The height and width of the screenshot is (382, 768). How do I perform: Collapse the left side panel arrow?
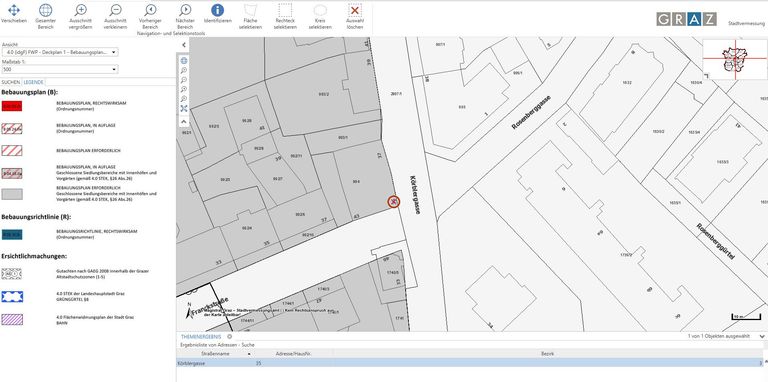point(184,45)
